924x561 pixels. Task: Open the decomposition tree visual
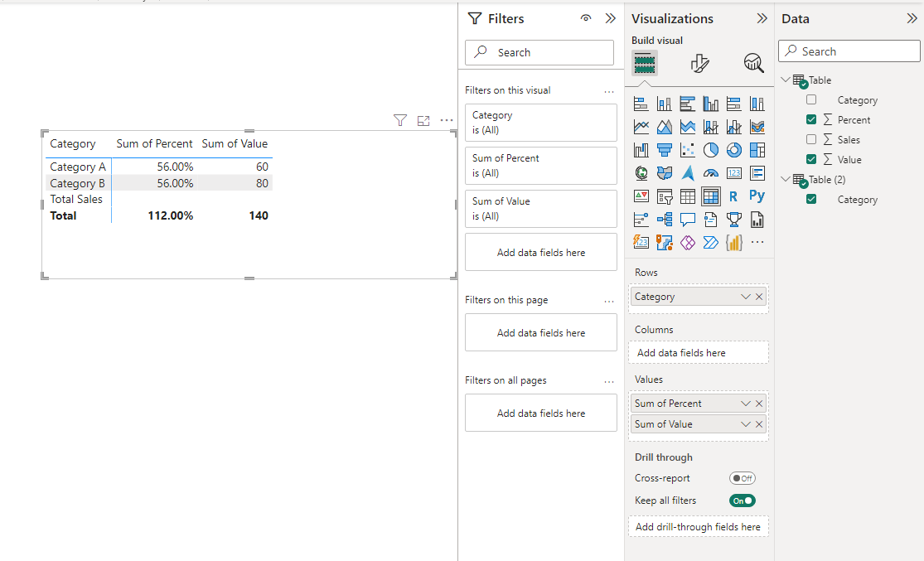[x=664, y=220]
